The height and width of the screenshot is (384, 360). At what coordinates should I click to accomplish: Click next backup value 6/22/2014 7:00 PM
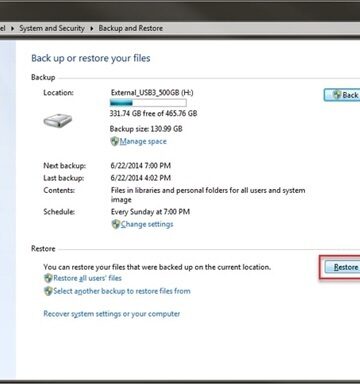[140, 165]
